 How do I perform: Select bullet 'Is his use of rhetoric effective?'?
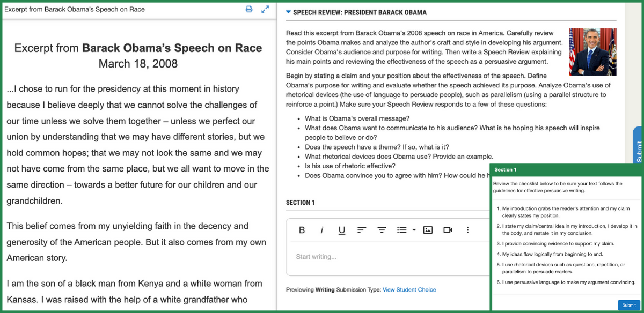350,166
